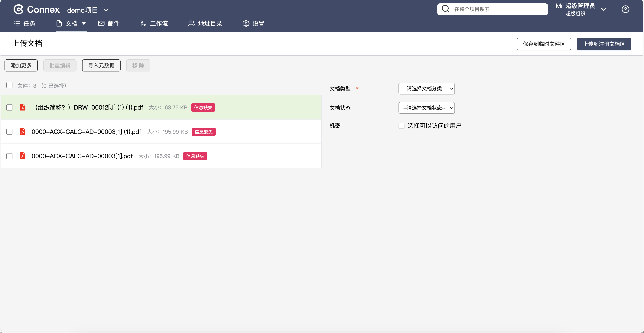Open the user account menu chevron

603,9
